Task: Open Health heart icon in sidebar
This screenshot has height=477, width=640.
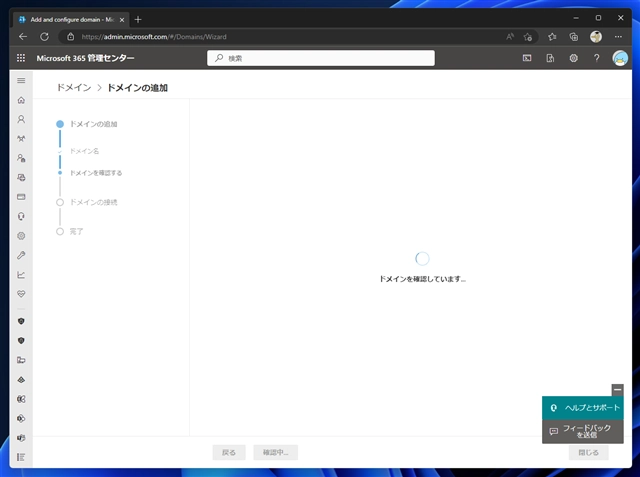Action: point(21,294)
